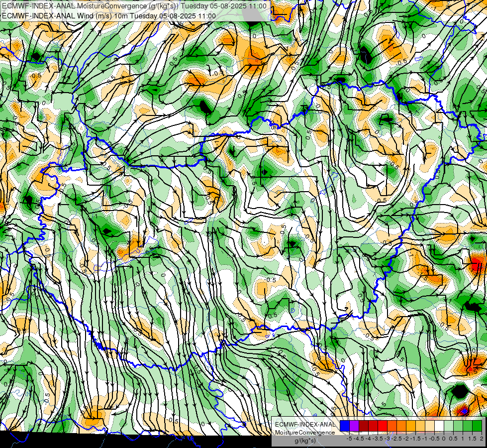Click the 0.5 legend tick label
Image resolution: width=487 pixels, height=448 pixels.
(x=453, y=439)
